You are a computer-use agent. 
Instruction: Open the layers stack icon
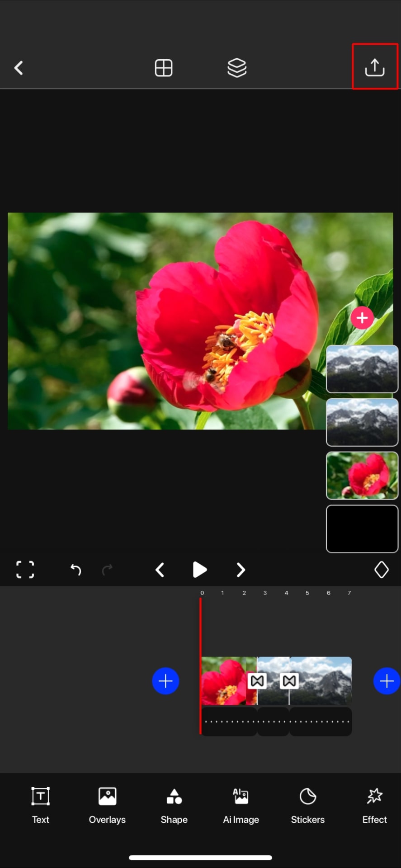(x=237, y=68)
